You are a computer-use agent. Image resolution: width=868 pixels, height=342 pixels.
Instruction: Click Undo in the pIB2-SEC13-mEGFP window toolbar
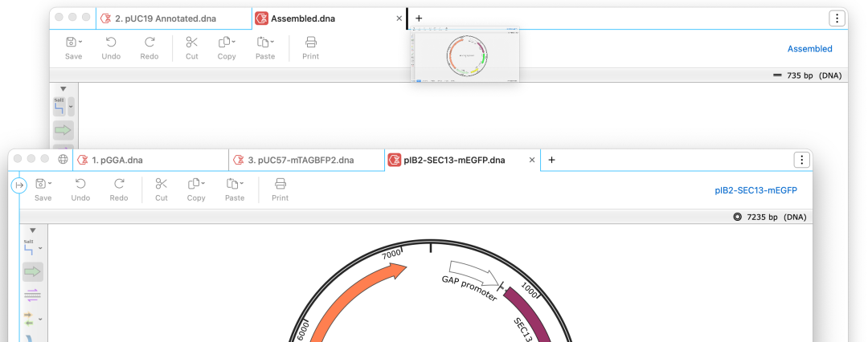click(80, 189)
